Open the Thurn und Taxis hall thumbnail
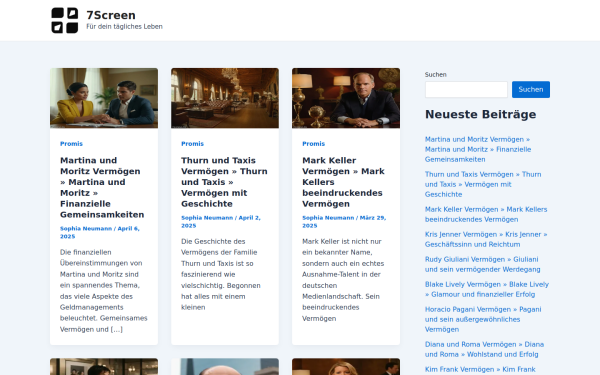600x375 pixels. click(x=225, y=98)
